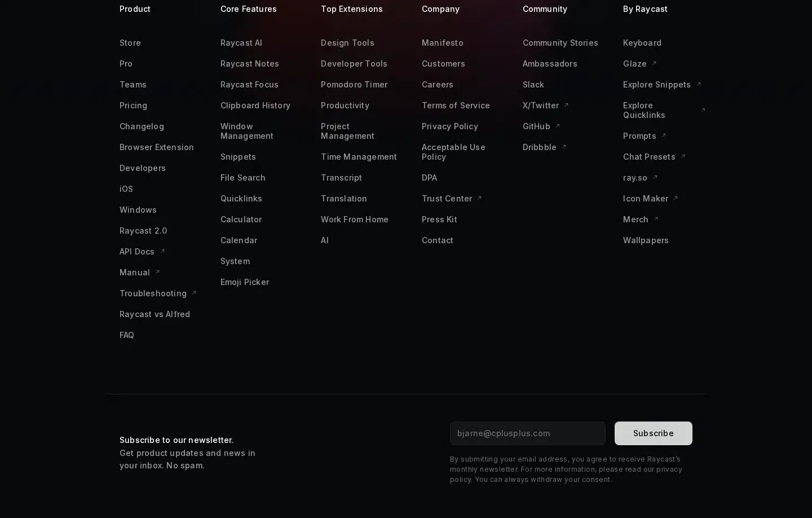Visit the Raycast AI feature link
Viewport: 812px width, 518px height.
click(241, 43)
